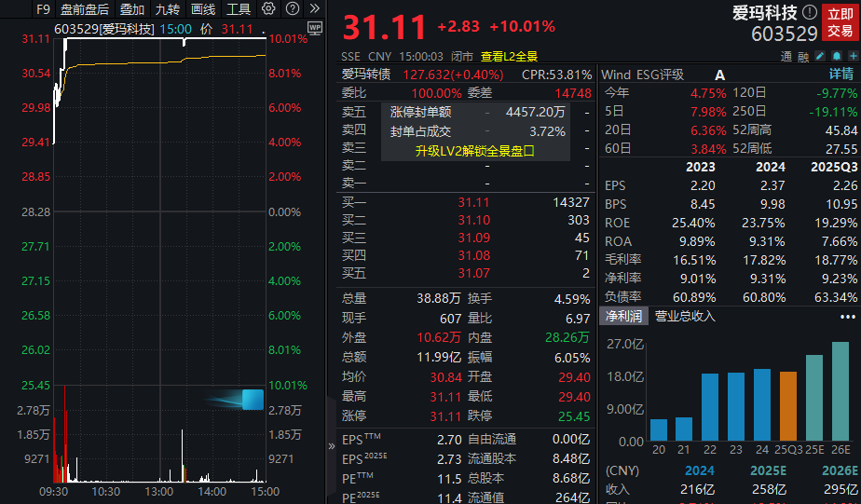Click 外盘 value 10.62万

438,337
